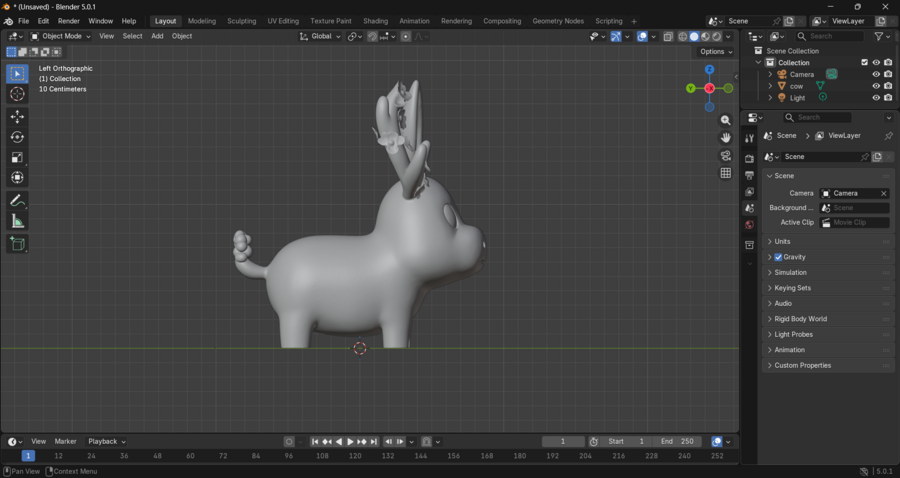Image resolution: width=900 pixels, height=478 pixels.
Task: Select the Move tool in the toolbar
Action: click(17, 117)
